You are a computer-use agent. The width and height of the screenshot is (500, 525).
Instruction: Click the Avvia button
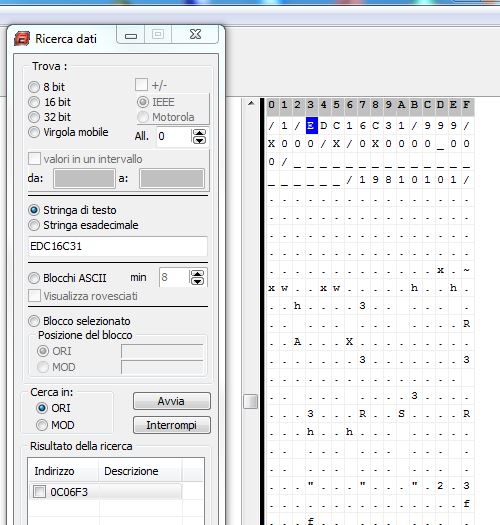point(172,401)
